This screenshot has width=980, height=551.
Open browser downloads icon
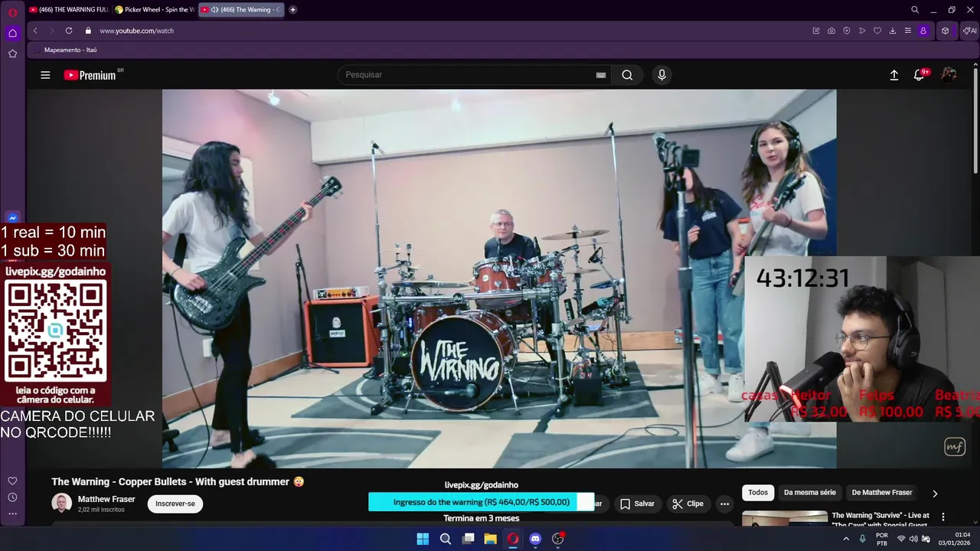(x=893, y=31)
